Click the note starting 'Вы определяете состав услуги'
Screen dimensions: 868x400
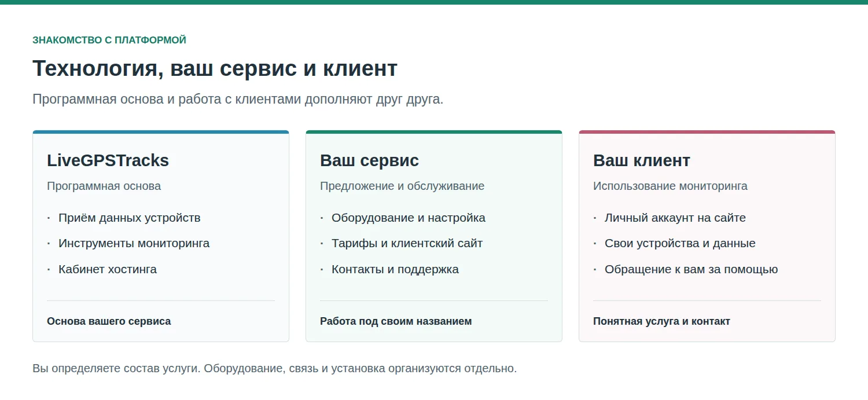274,368
